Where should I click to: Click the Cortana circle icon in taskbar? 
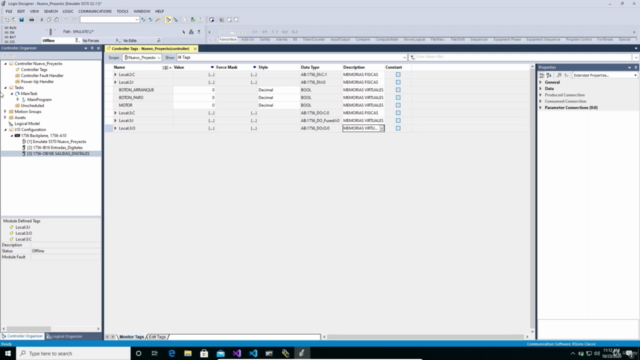[x=139, y=353]
